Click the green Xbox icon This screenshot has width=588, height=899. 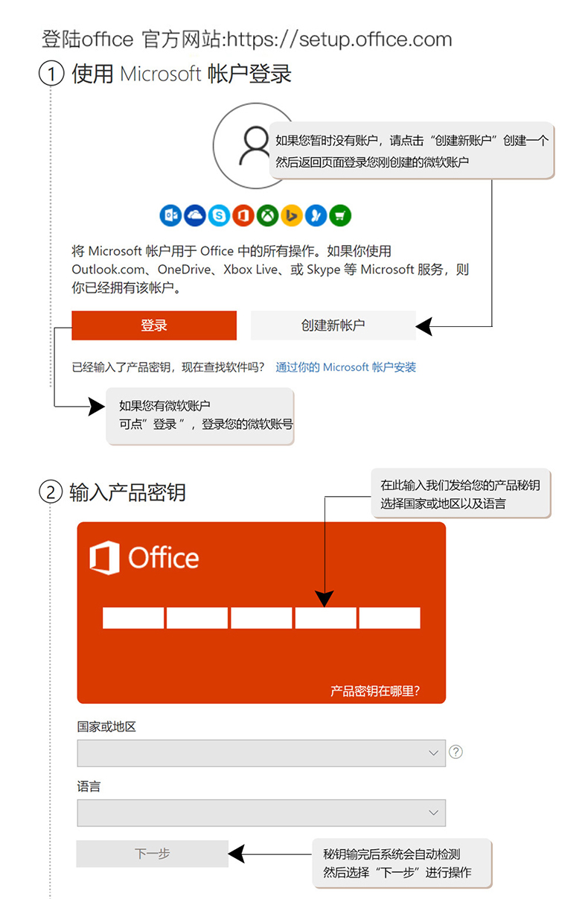click(267, 215)
